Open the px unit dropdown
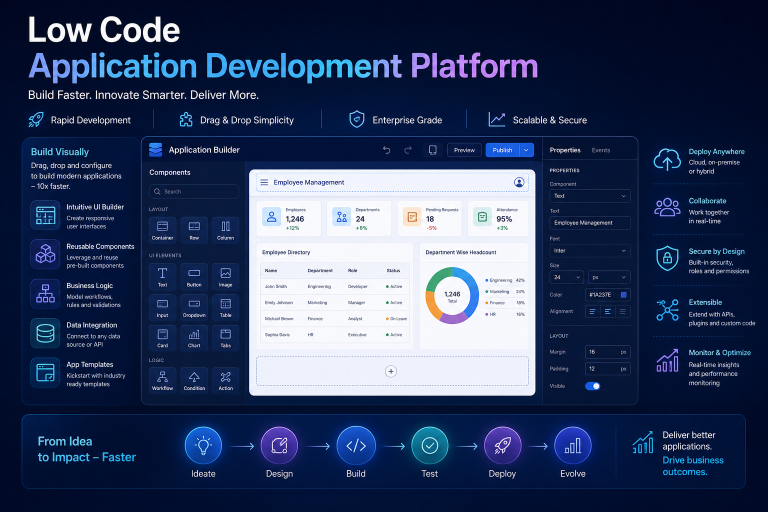 (609, 277)
